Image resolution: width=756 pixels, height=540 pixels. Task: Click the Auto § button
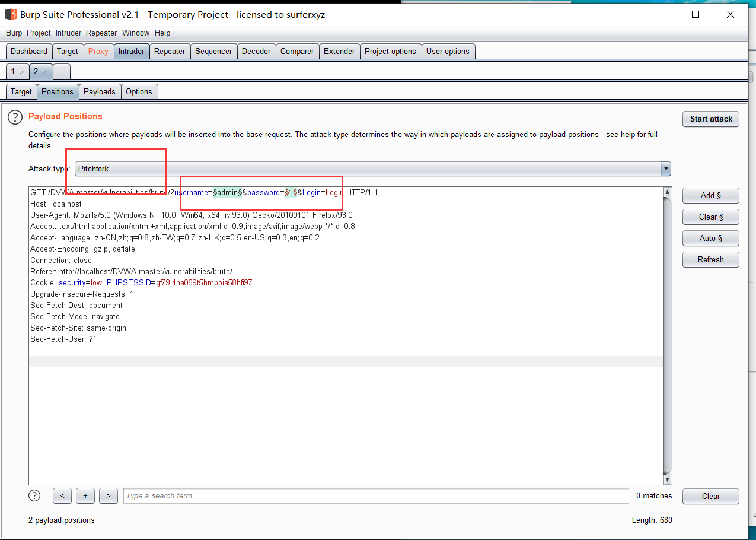click(x=711, y=238)
